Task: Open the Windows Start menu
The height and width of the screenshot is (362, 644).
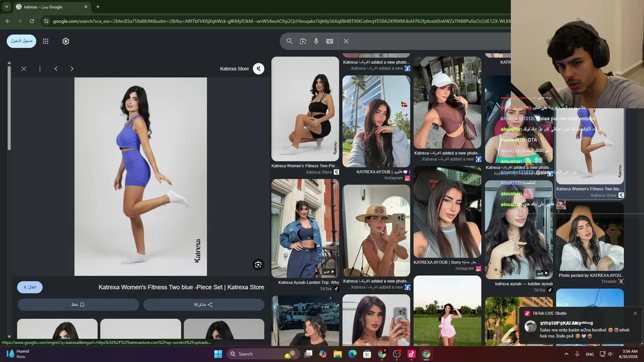Action: (x=218, y=354)
